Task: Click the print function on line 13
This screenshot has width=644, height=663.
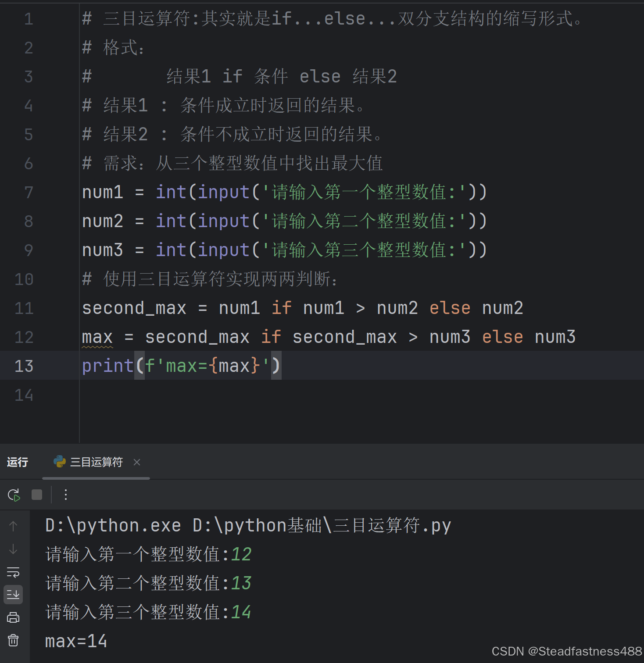Action: click(x=107, y=366)
